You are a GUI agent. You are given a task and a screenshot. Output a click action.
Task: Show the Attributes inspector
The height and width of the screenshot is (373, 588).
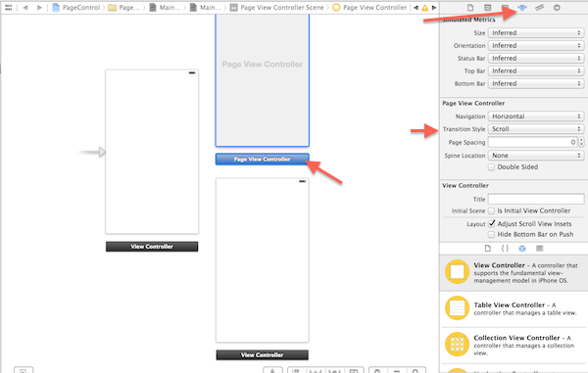[522, 8]
